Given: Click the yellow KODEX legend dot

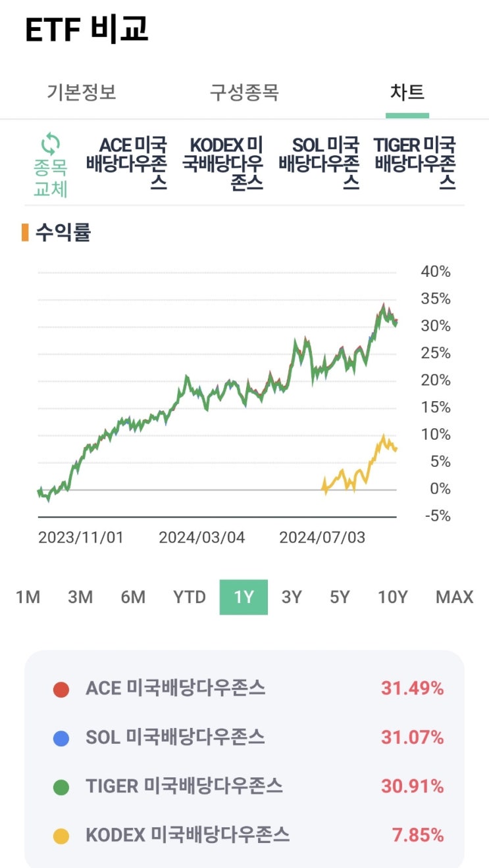Looking at the screenshot, I should coord(61,836).
